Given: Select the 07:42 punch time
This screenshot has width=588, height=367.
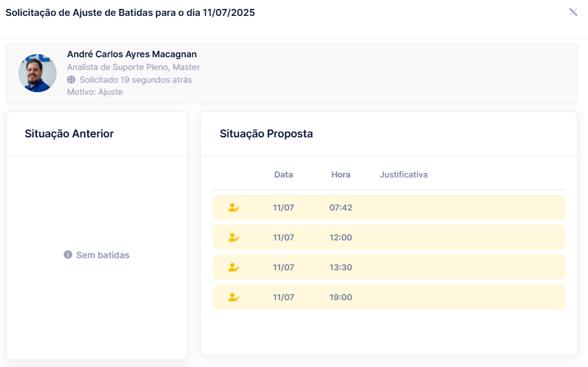Looking at the screenshot, I should click(x=341, y=208).
